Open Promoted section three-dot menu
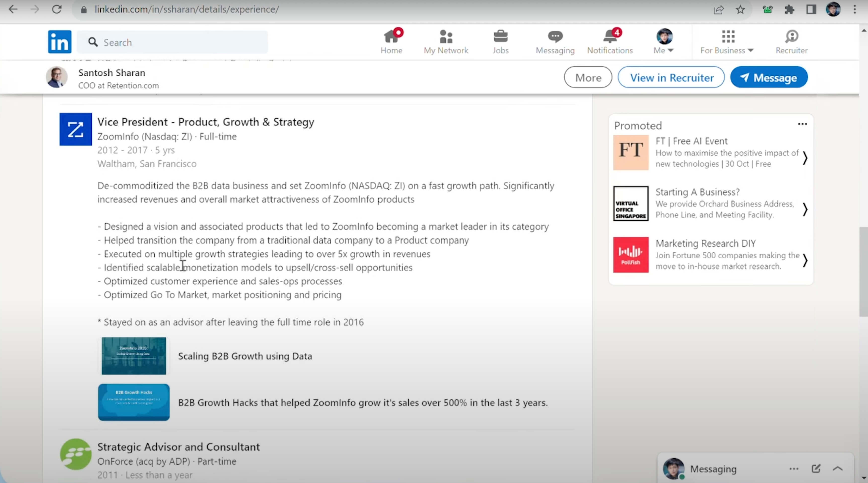The width and height of the screenshot is (868, 483). 802,124
